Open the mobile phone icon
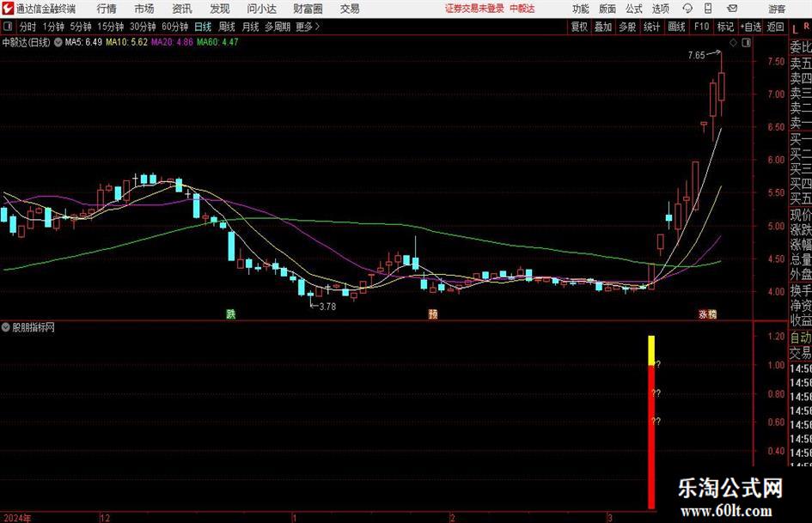 (x=708, y=9)
